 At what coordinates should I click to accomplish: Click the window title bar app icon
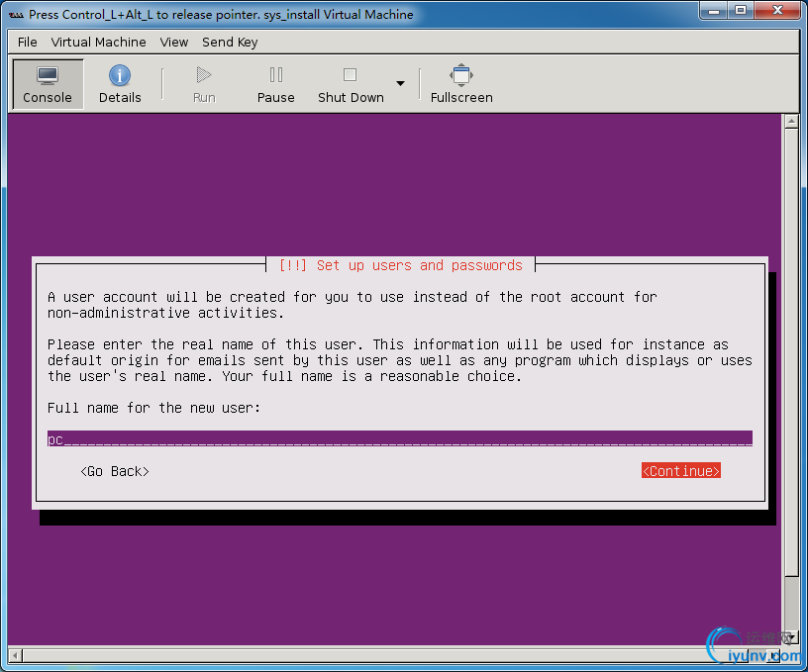point(17,15)
